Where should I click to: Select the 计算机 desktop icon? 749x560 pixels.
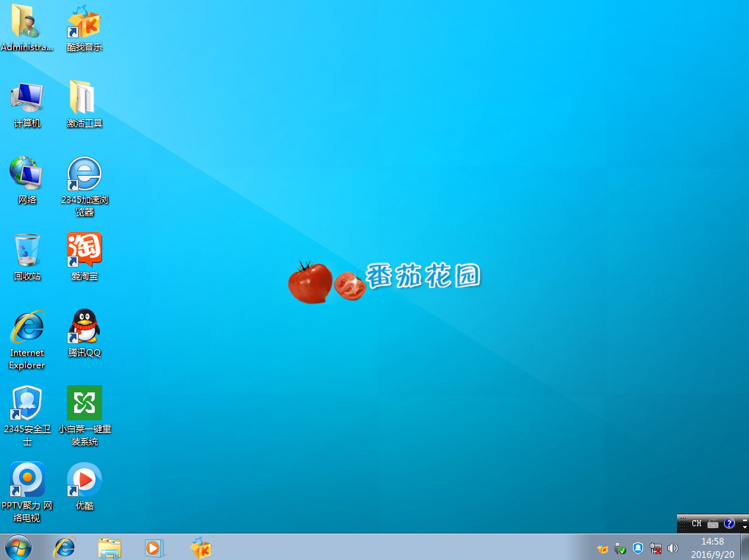[26, 104]
